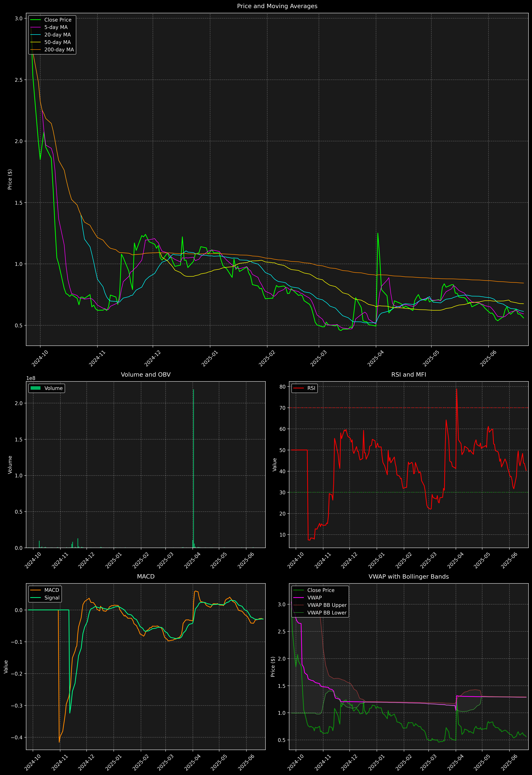Click the 'Volume' y-axis label

pos(10,464)
